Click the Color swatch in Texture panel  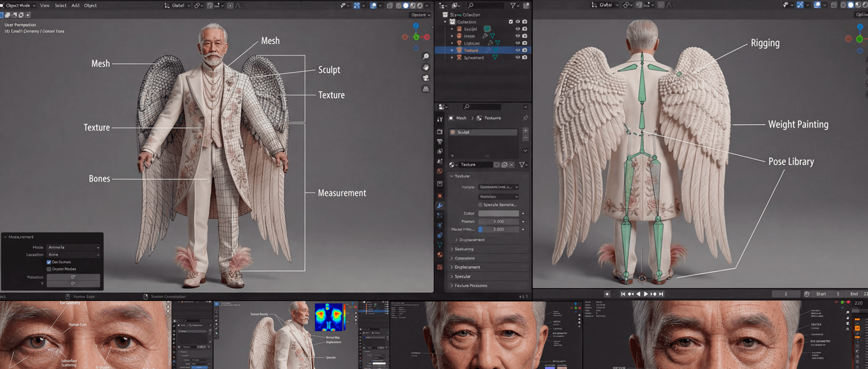point(498,213)
